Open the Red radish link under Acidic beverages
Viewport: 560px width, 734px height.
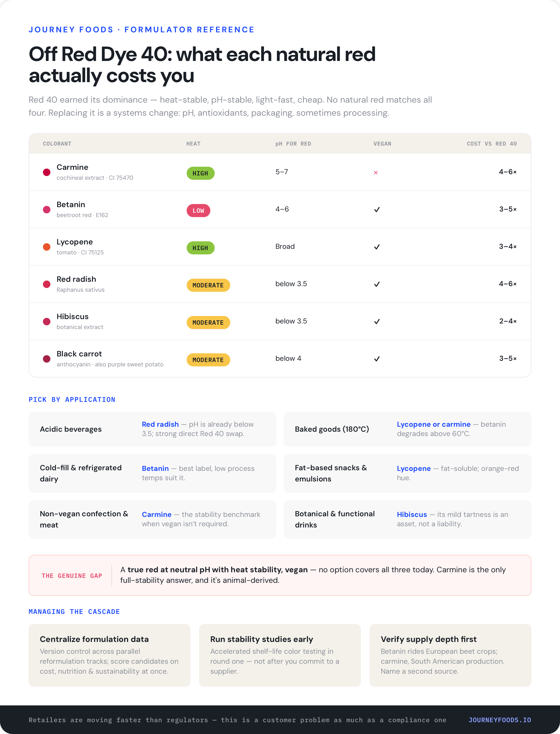point(160,424)
